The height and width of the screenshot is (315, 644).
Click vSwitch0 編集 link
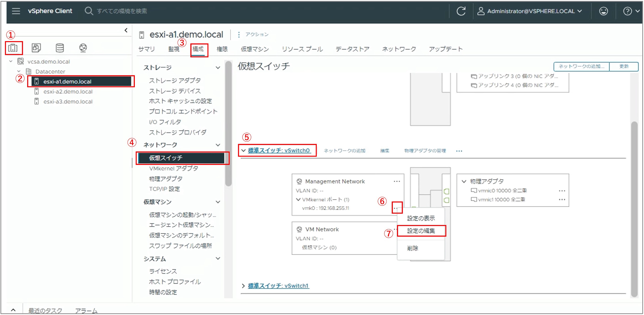pos(384,151)
